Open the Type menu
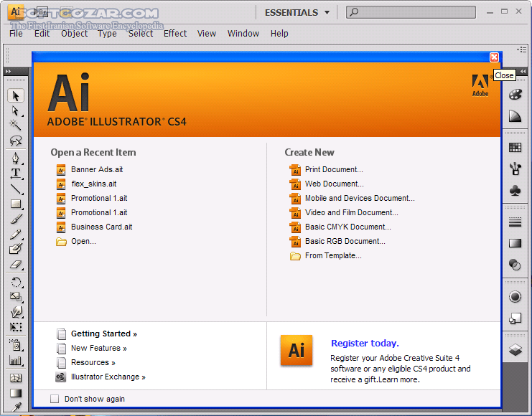This screenshot has height=416, width=532. pos(107,34)
